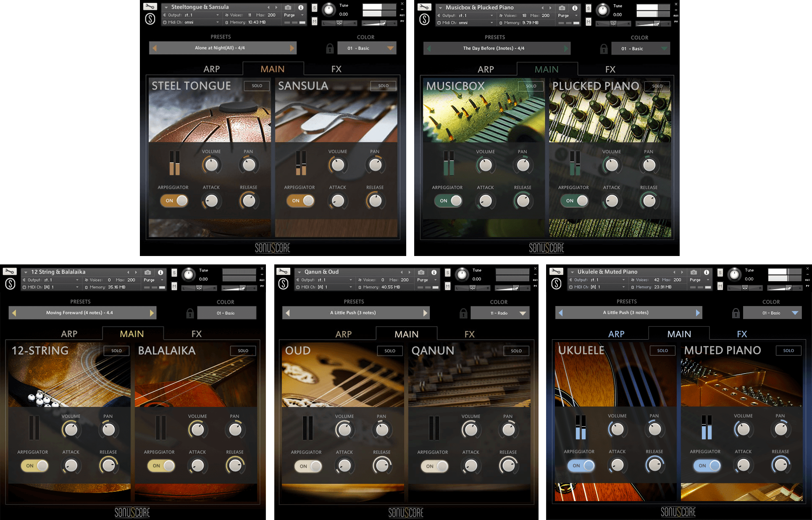Screen dimensions: 812x520
Task: Click next preset arrow beside Alone at Night
Action: [x=292, y=48]
